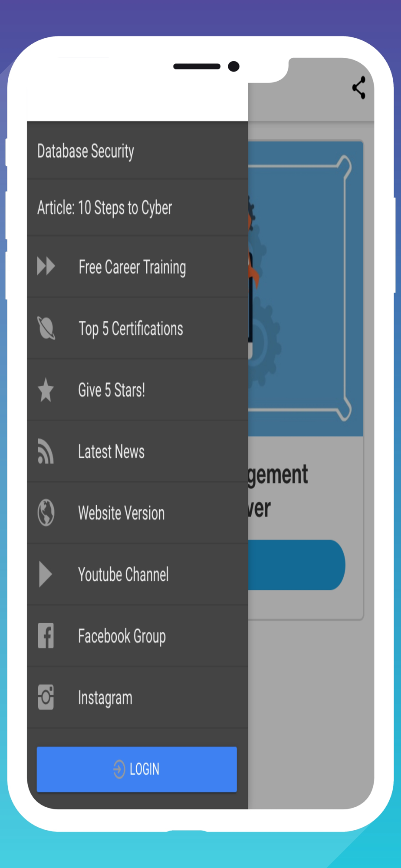Click the play icon beside Youtube Channel

45,574
